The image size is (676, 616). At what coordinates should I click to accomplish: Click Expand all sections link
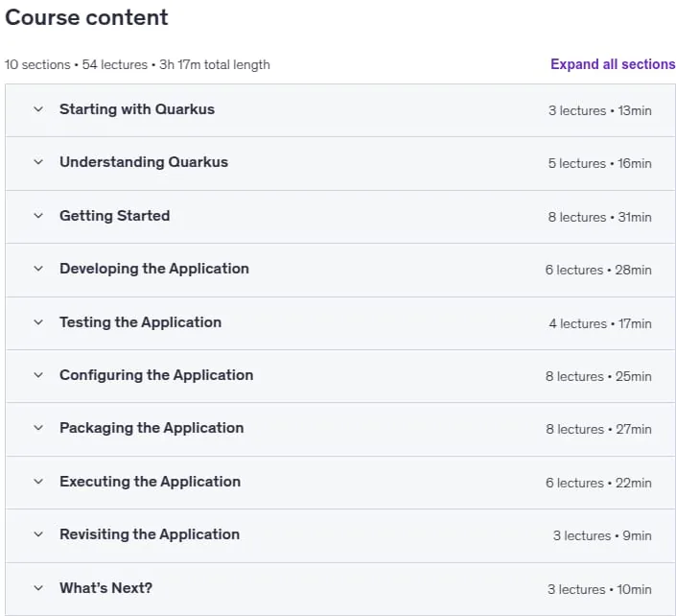(613, 64)
